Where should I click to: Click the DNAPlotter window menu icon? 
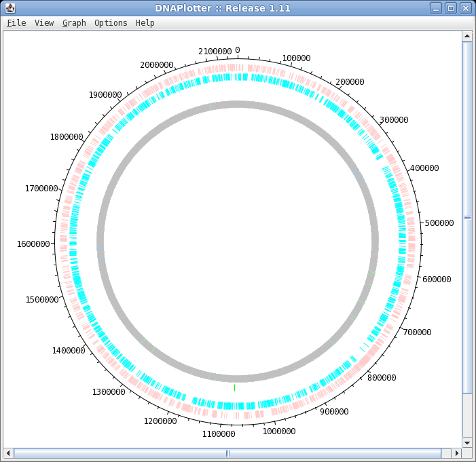[10, 8]
